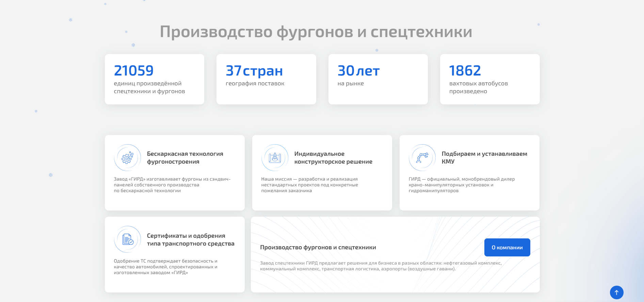
Task: Click the certificate document icon
Action: coord(127,239)
